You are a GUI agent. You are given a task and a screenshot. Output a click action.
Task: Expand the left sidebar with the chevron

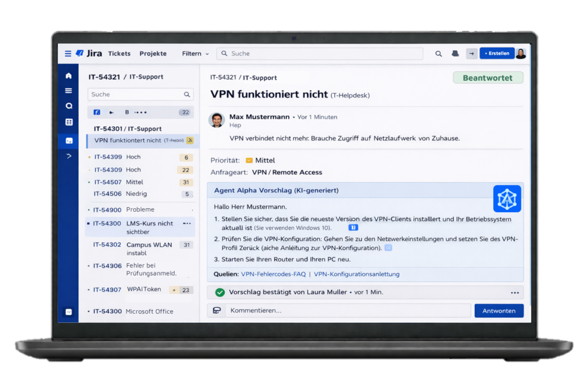68,155
